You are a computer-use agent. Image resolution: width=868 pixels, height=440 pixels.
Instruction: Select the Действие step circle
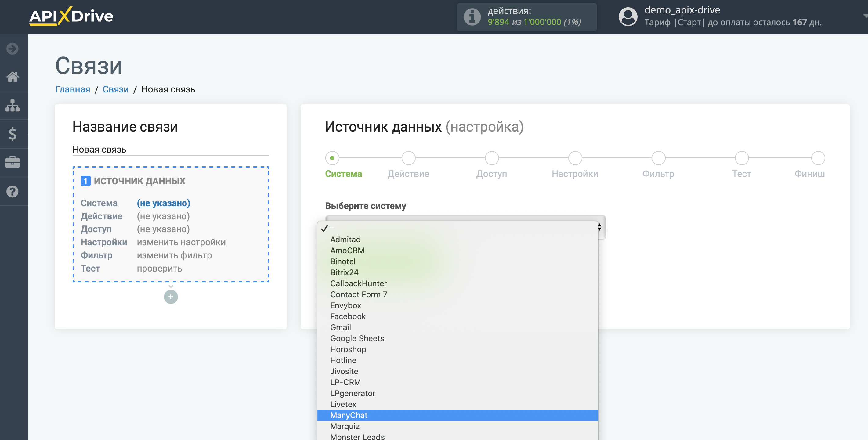[409, 158]
